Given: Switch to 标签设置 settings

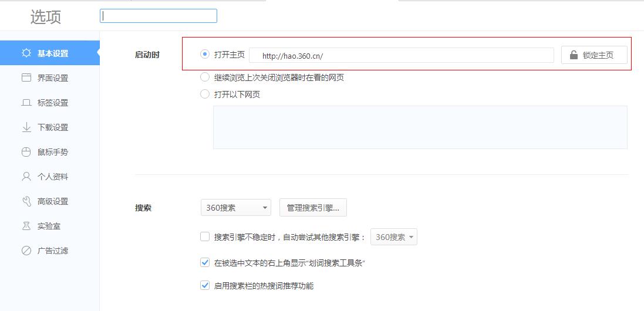Looking at the screenshot, I should (x=50, y=103).
